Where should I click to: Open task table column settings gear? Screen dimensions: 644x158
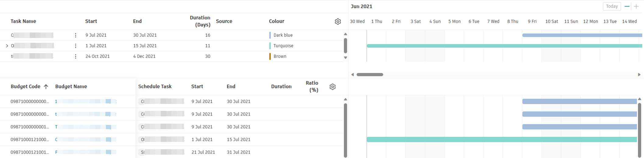pyautogui.click(x=338, y=22)
